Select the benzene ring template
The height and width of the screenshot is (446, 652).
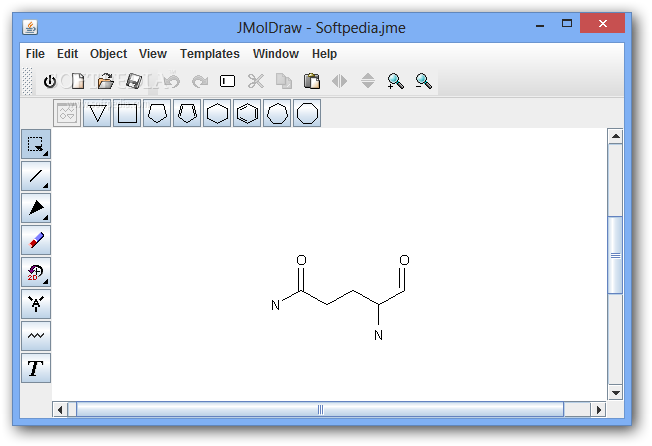click(x=247, y=113)
